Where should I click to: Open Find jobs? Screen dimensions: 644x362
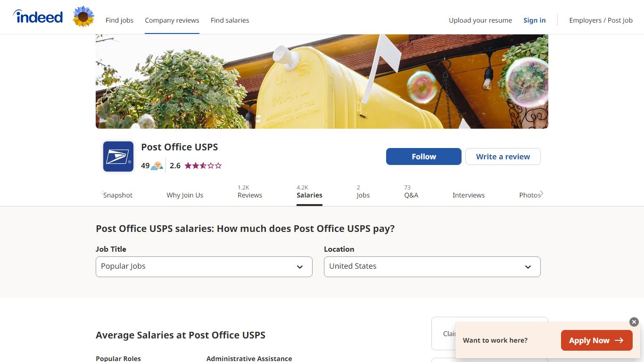tap(119, 20)
